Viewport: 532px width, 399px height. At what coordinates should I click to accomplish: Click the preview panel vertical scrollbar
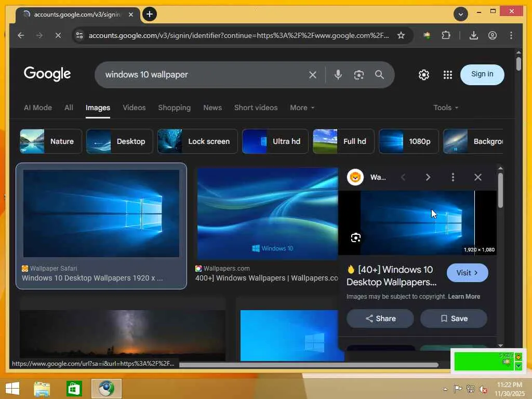point(500,190)
